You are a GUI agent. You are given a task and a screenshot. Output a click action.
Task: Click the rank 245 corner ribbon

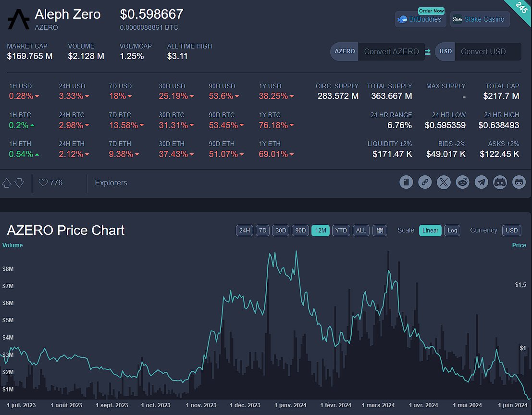(x=521, y=9)
